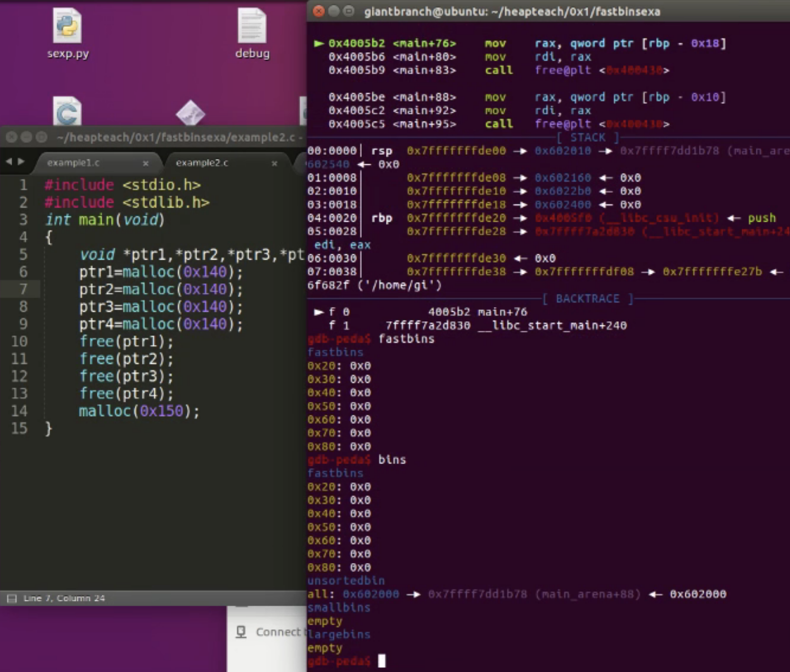Maximize the Sublime Text editor window
This screenshot has height=672, width=790.
coord(42,137)
